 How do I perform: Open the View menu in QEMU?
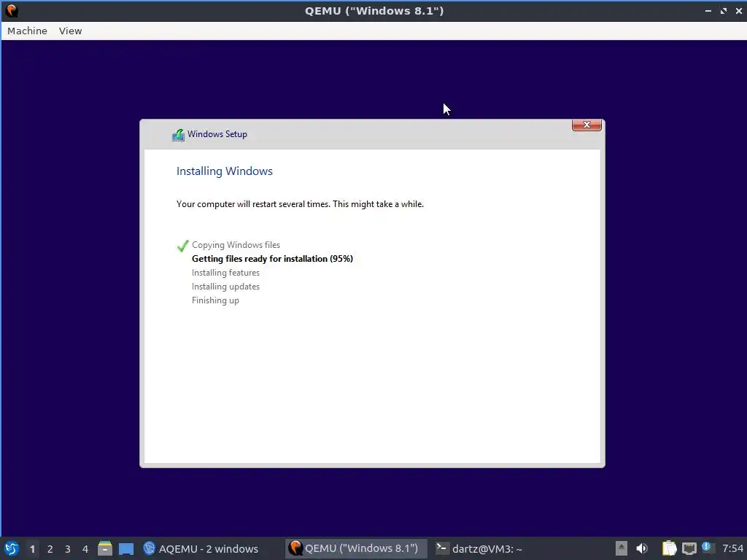[70, 31]
